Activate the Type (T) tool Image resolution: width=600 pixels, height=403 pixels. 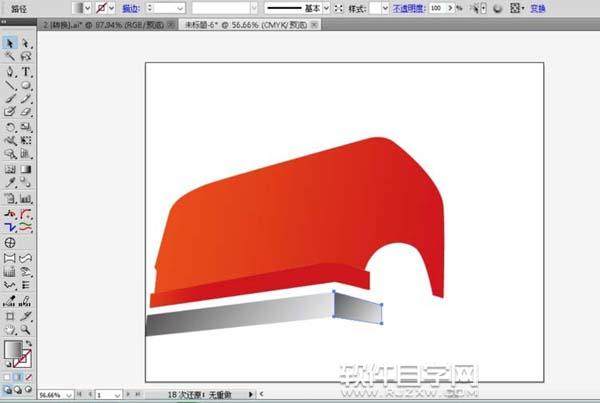tap(26, 72)
